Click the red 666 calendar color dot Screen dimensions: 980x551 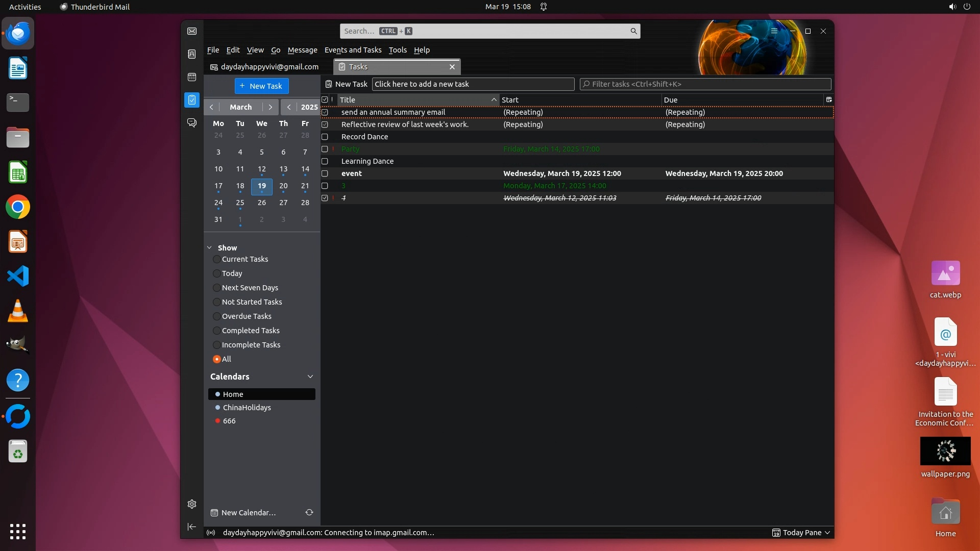(217, 421)
